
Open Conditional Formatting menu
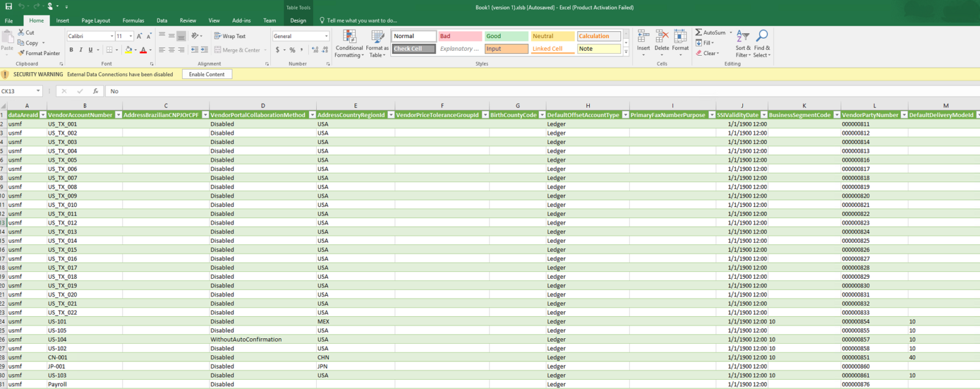[349, 43]
